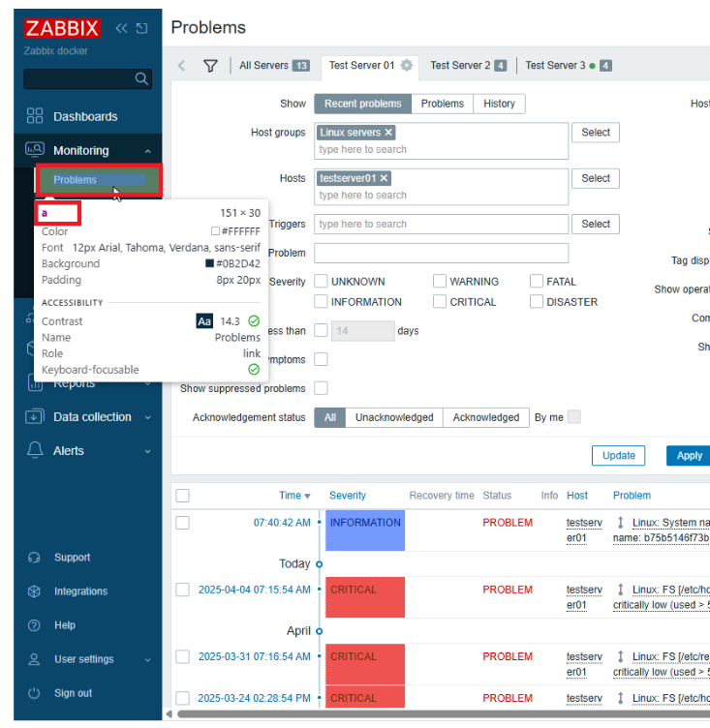Expand the User settings menu chevron
This screenshot has height=728, width=710.
(x=148, y=660)
